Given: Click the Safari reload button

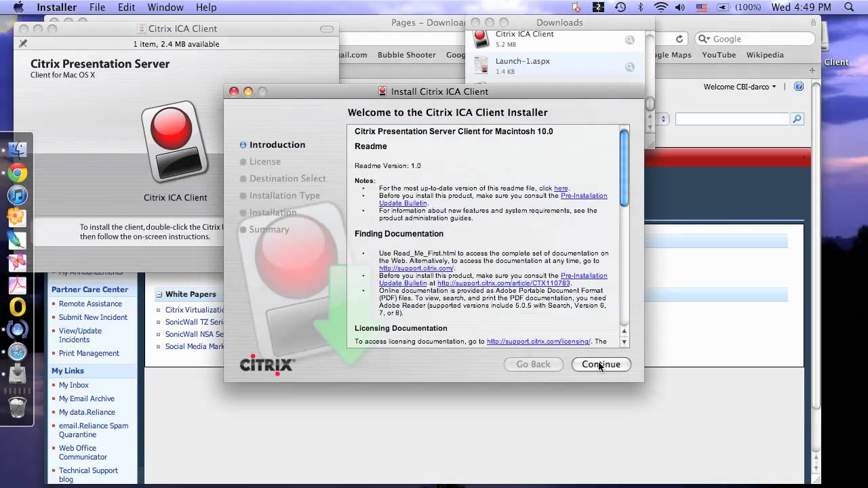Looking at the screenshot, I should [x=679, y=39].
